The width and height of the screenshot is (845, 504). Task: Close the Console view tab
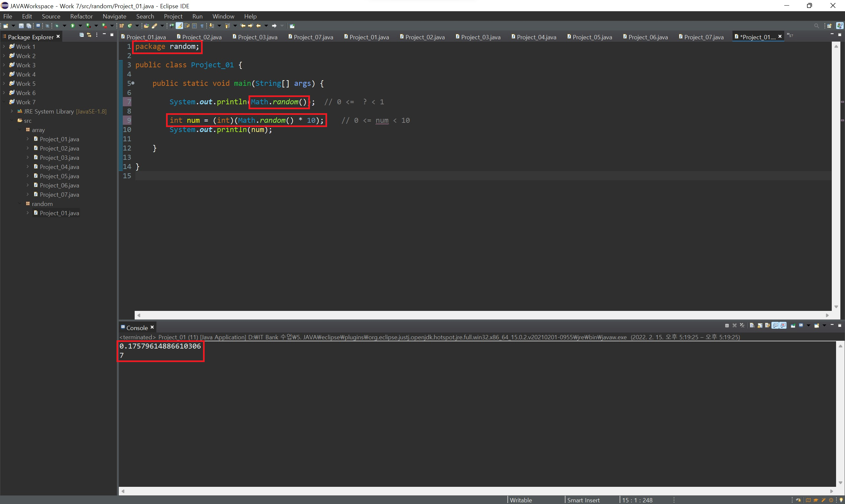(152, 327)
